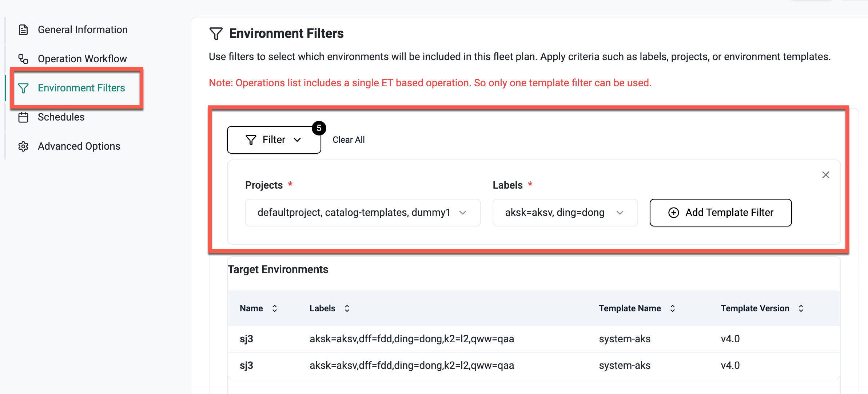Remove the filter card with X

[825, 175]
